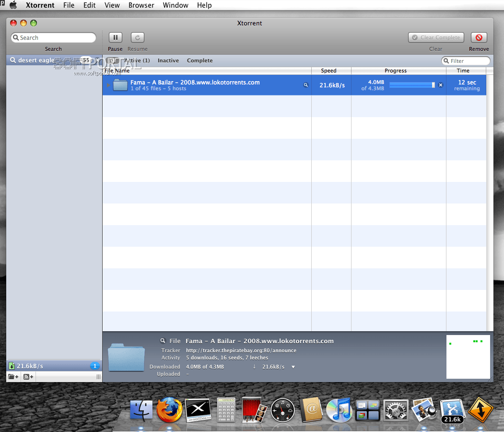Click the red Remove button

pyautogui.click(x=479, y=37)
